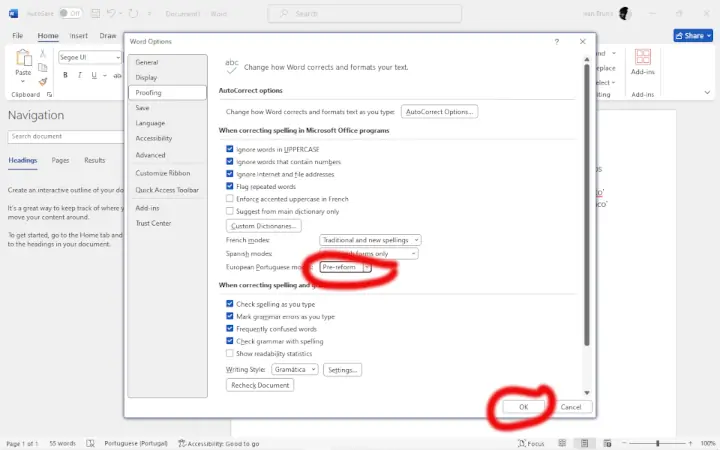Uncheck Check grammar with spelling

[230, 341]
